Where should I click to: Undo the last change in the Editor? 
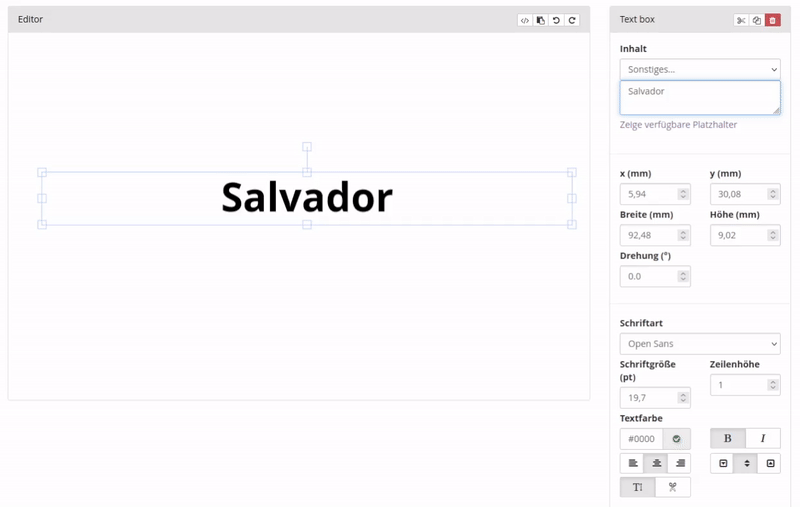click(556, 20)
